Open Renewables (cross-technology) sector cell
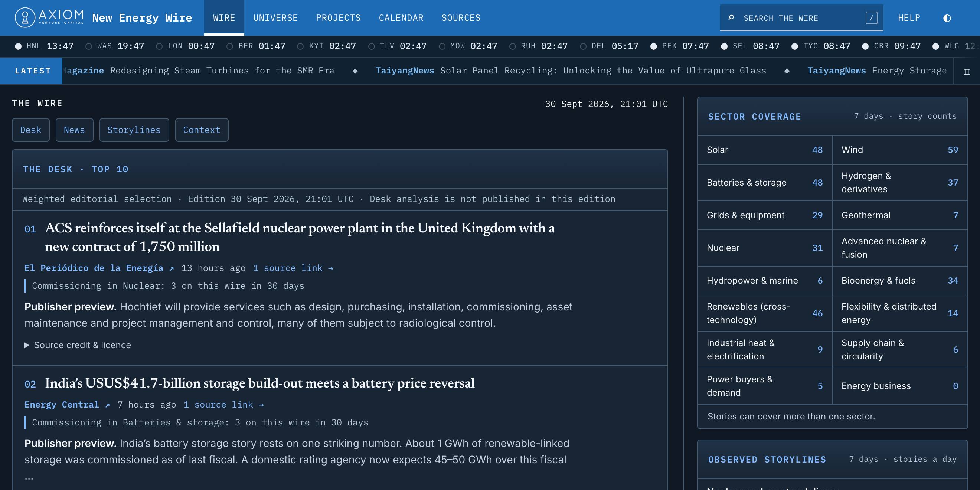Screen dimensions: 980x490 click(765, 313)
